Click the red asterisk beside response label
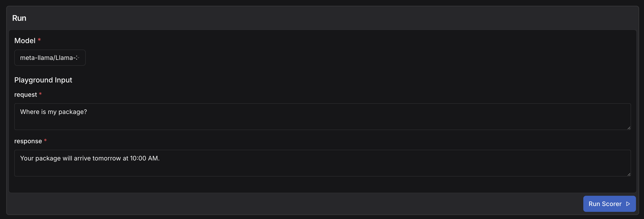644x219 pixels. pyautogui.click(x=45, y=140)
